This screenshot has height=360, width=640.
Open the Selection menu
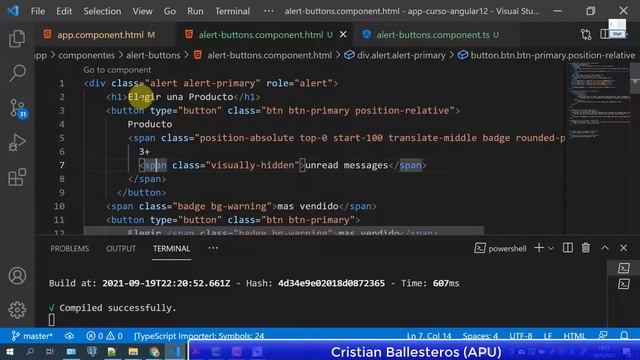pyautogui.click(x=102, y=11)
